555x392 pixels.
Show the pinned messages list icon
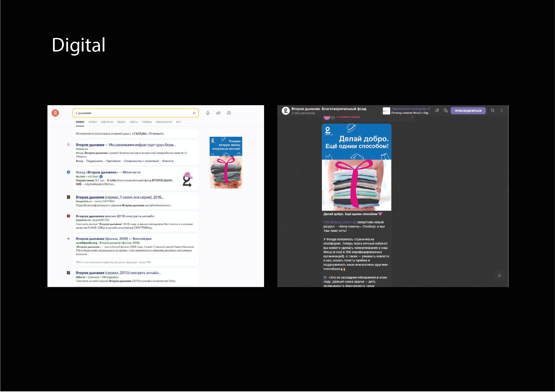coord(437,111)
